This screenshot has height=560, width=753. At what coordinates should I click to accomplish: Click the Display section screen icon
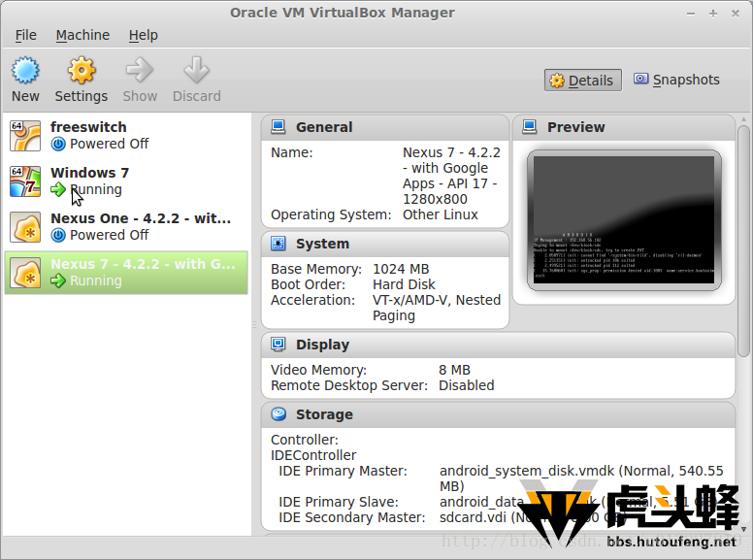(x=278, y=345)
